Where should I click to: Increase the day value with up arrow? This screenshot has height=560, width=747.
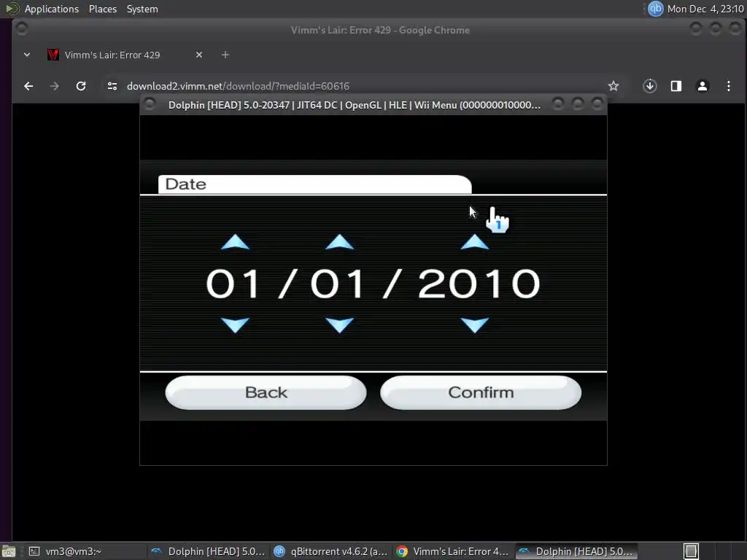coord(339,242)
